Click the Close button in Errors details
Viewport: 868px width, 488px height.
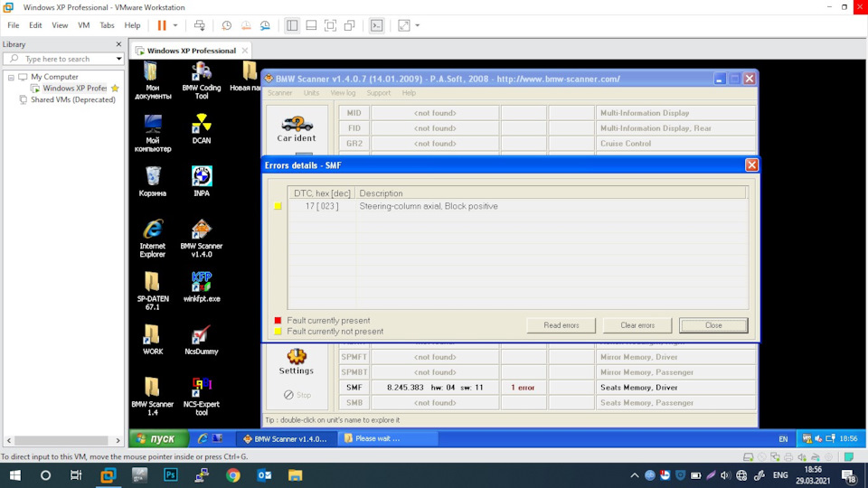pyautogui.click(x=713, y=325)
